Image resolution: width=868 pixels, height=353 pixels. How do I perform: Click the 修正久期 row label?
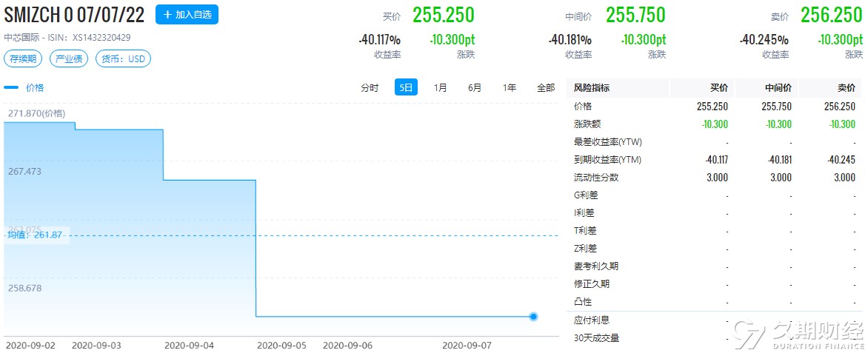click(592, 284)
